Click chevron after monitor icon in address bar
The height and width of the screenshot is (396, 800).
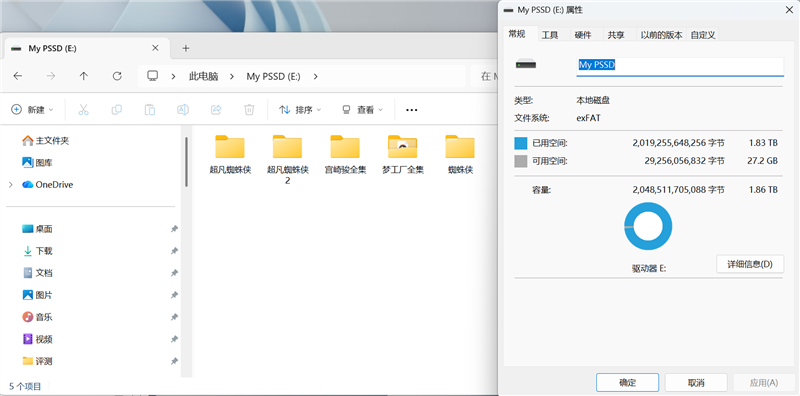[173, 76]
